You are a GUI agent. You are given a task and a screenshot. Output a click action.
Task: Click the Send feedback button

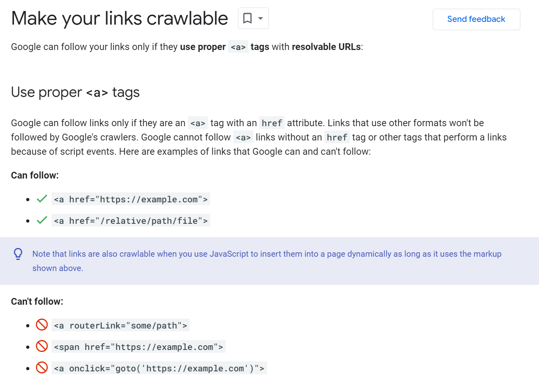point(476,19)
